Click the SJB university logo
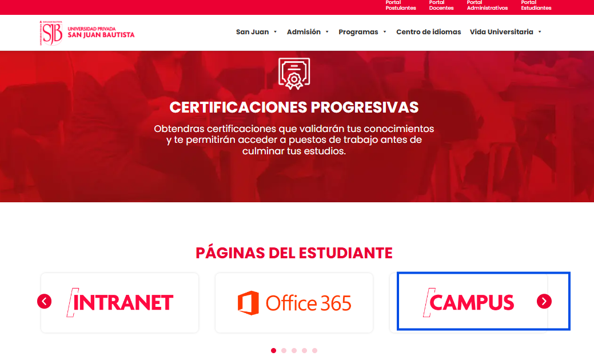This screenshot has height=364, width=594. tap(87, 33)
